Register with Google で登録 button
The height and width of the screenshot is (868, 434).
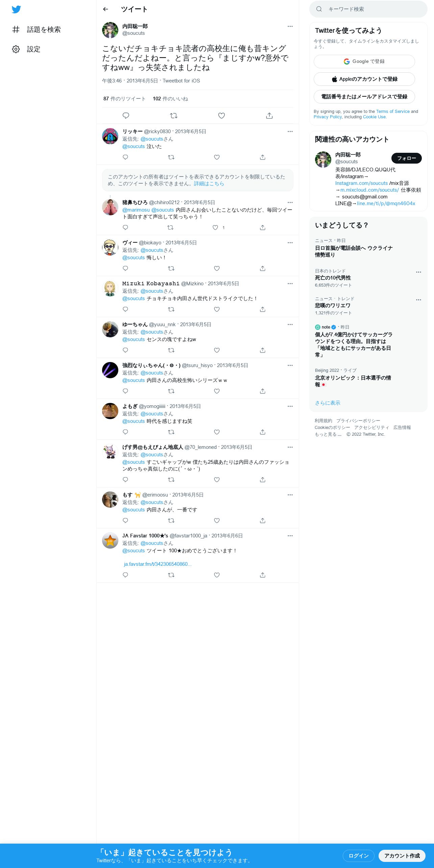click(x=364, y=62)
